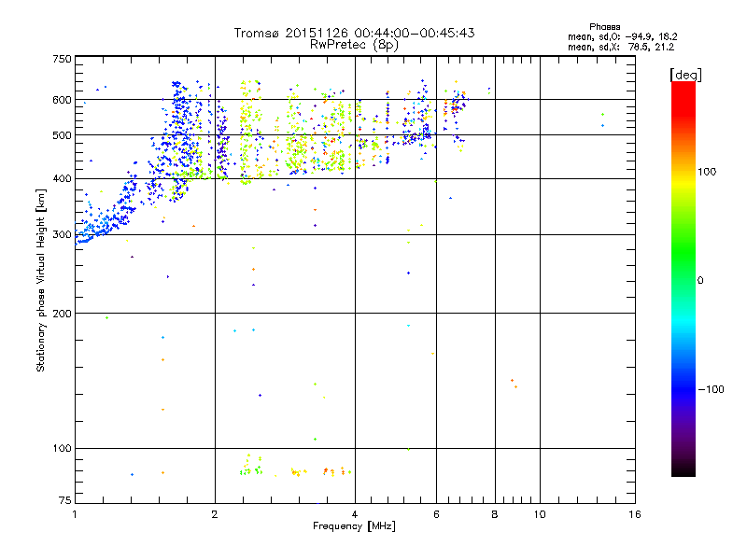Viewport: 747px width, 560px height.
Task: Click the 'RwPretec (8p)' subtitle
Action: 354,45
